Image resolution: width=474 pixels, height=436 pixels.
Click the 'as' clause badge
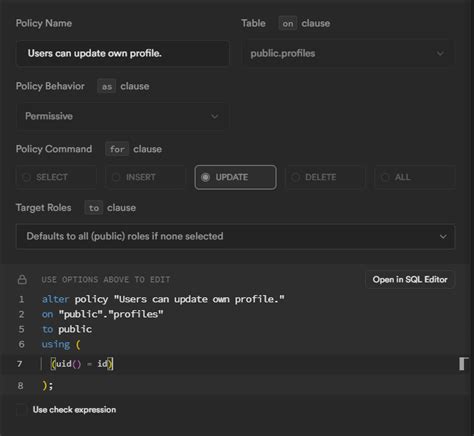(107, 86)
